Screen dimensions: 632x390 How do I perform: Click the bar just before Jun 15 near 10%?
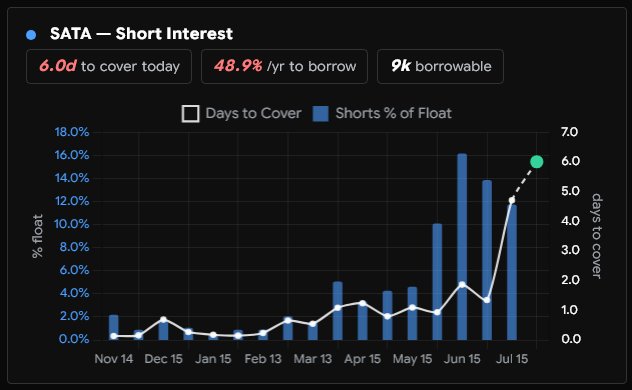437,282
